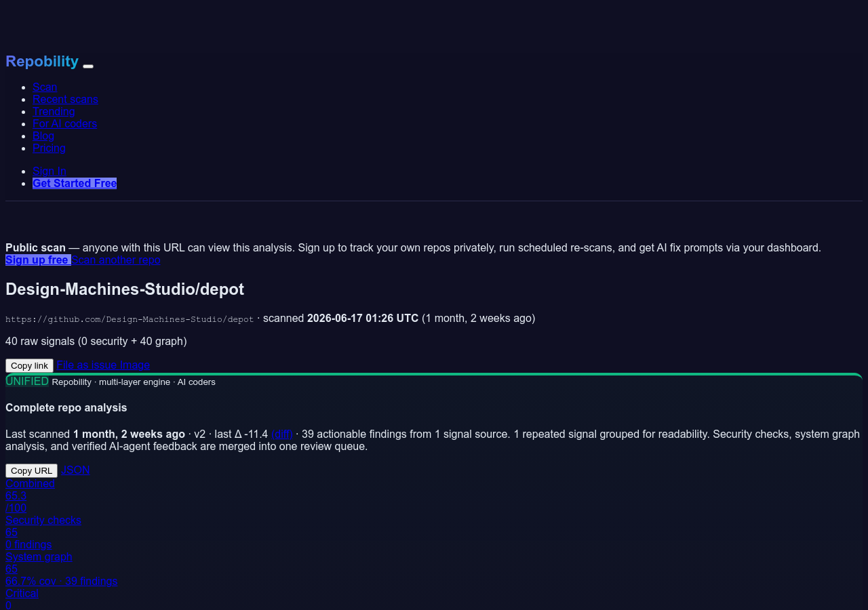
Task: Click the UNIFIED badge label
Action: click(27, 381)
